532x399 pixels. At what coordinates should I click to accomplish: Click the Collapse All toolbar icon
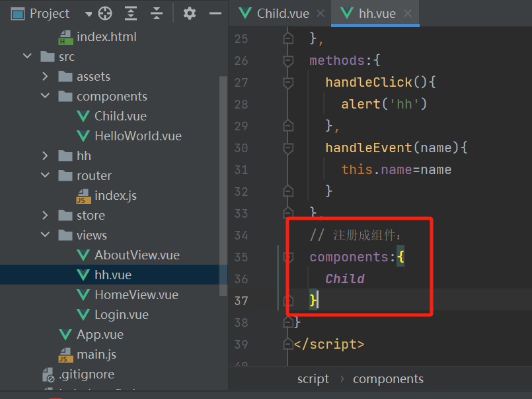tap(157, 14)
